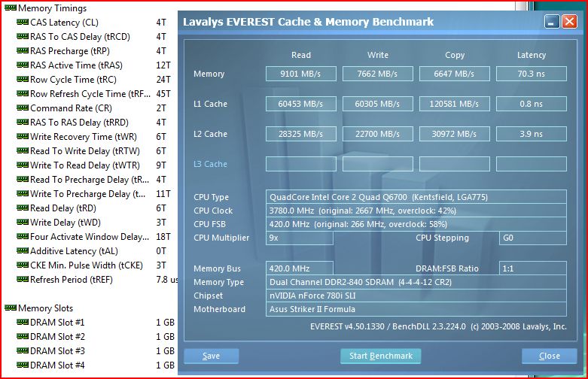Click the DRAM Slot #2 icon
Viewport: 588px width, 379px height.
[23, 336]
